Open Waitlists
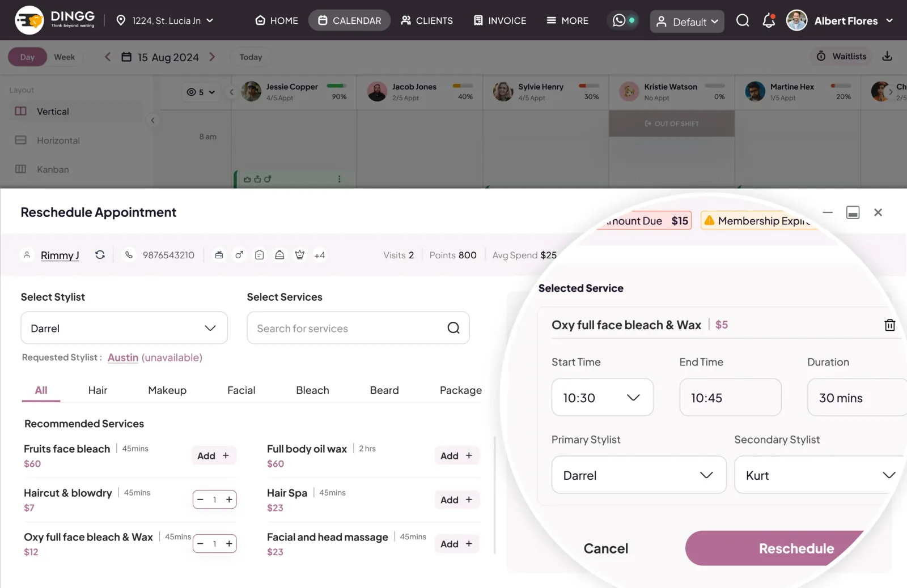Image resolution: width=907 pixels, height=588 pixels. (x=841, y=56)
